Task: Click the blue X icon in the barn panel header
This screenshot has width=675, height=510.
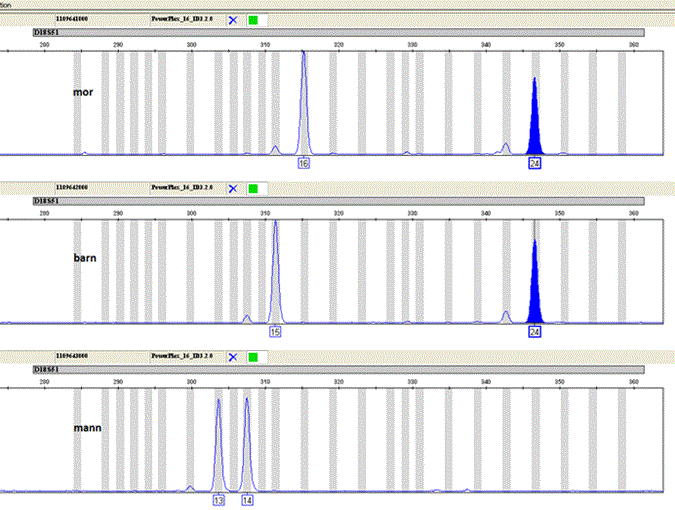Action: pos(233,188)
